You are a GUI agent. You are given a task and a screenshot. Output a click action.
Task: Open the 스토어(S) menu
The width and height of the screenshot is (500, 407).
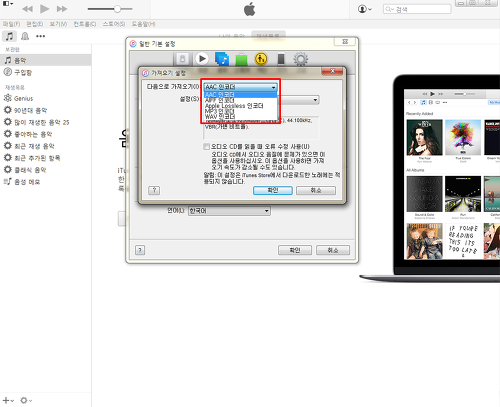(114, 24)
